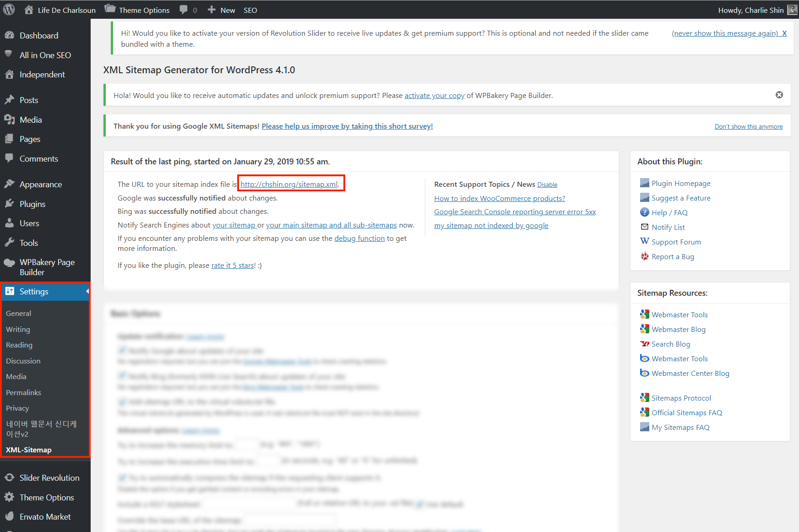Open Discussion settings submenu
The image size is (799, 532).
point(23,361)
